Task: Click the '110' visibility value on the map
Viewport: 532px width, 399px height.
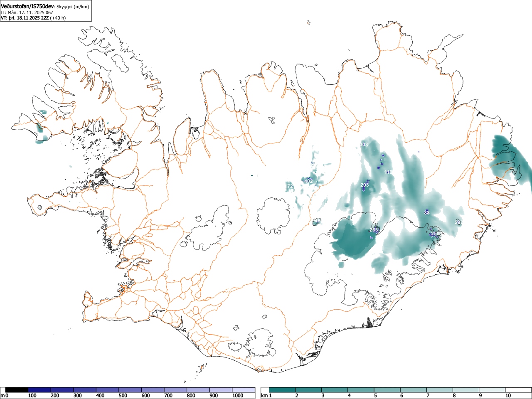Action: pos(389,172)
